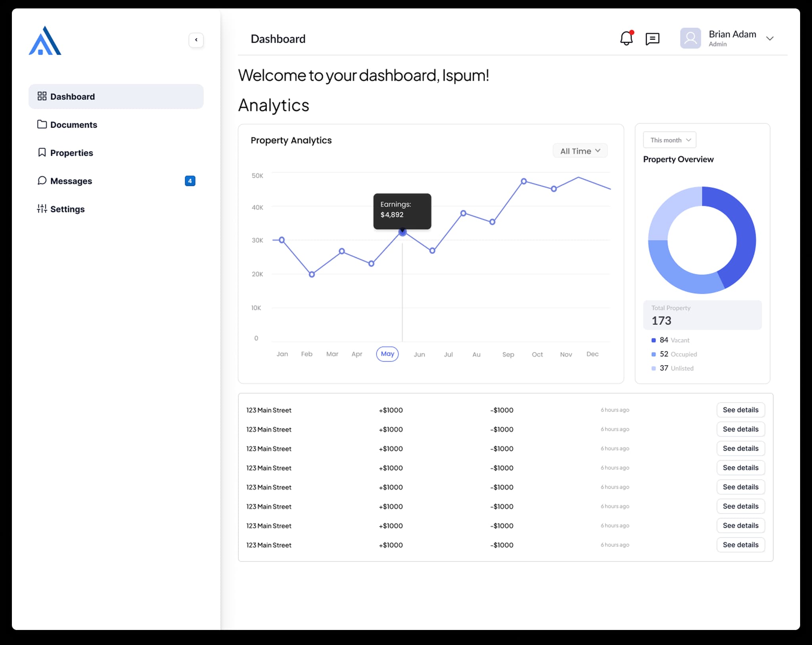Viewport: 812px width, 645px height.
Task: Click the user avatar next to Brian Adam
Action: [690, 38]
